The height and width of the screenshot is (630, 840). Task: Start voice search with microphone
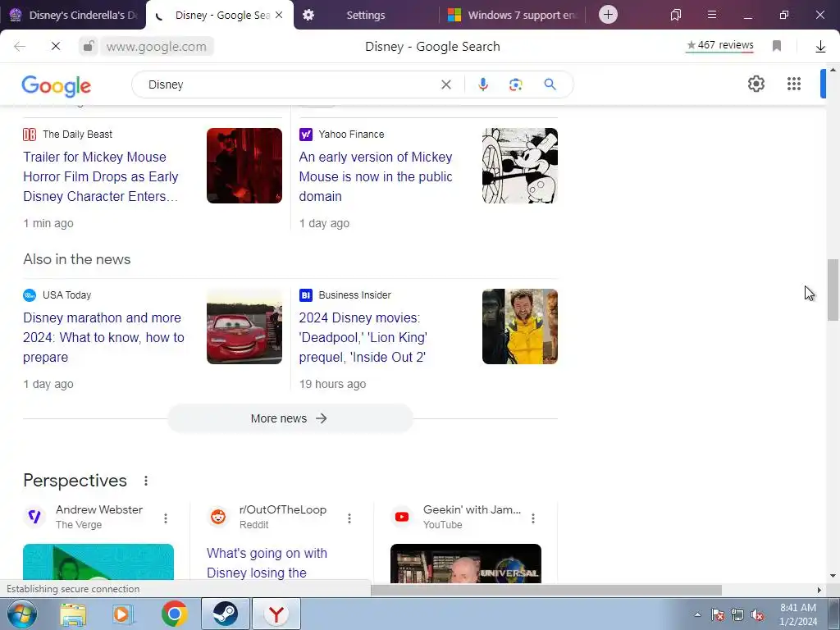pos(482,84)
